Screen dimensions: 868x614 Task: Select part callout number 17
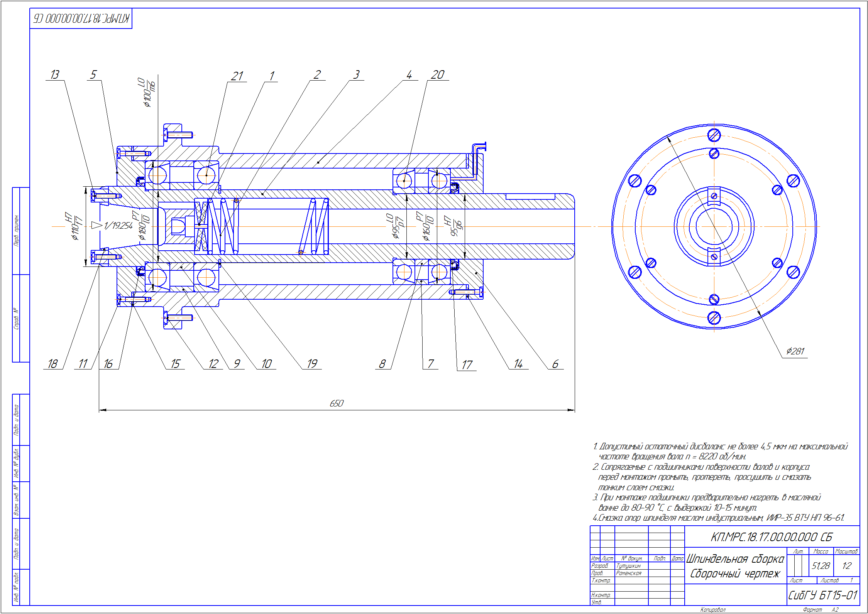467,365
